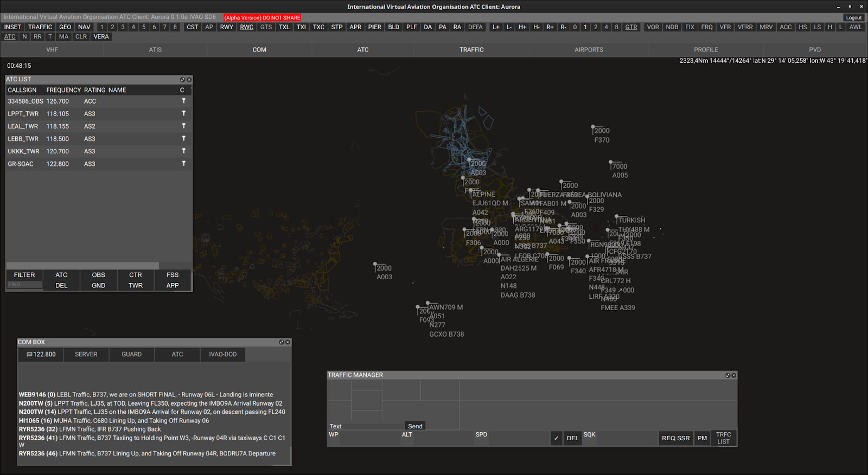Image resolution: width=868 pixels, height=475 pixels.
Task: Toggle the RWY layer button
Action: click(226, 27)
